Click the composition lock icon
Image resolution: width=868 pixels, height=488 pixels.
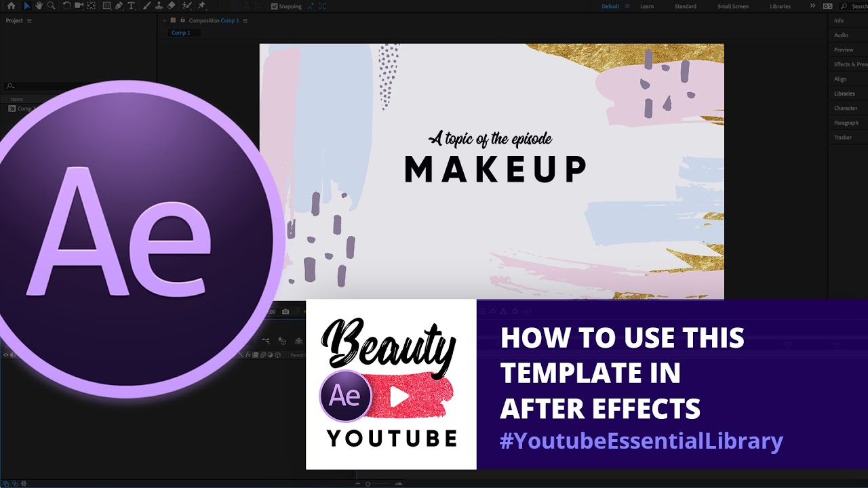point(183,20)
